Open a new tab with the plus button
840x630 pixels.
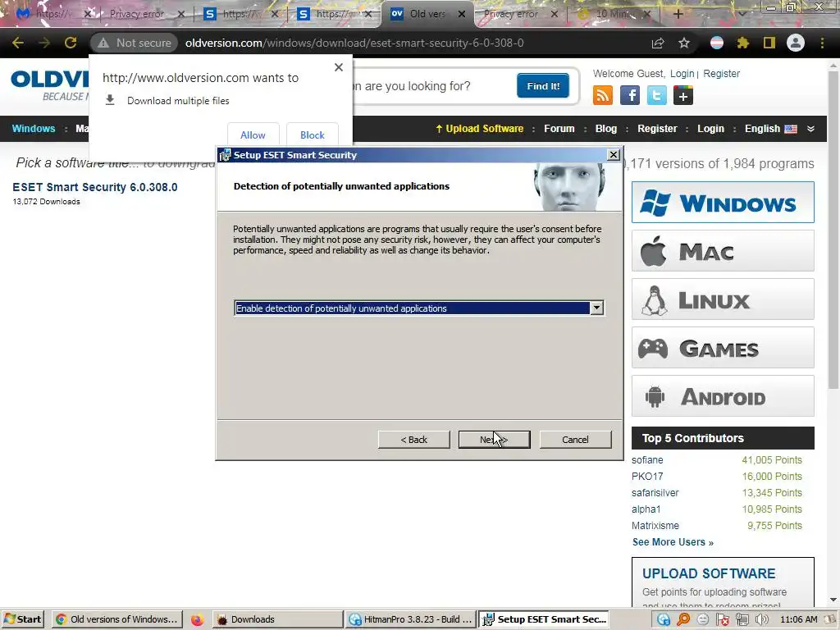coord(678,14)
